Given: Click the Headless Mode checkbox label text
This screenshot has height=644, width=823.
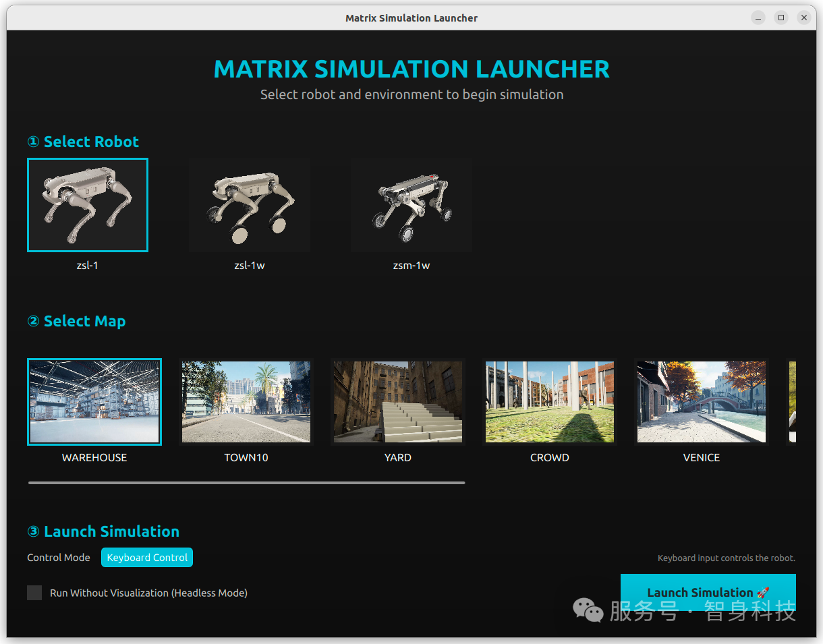Looking at the screenshot, I should 148,593.
